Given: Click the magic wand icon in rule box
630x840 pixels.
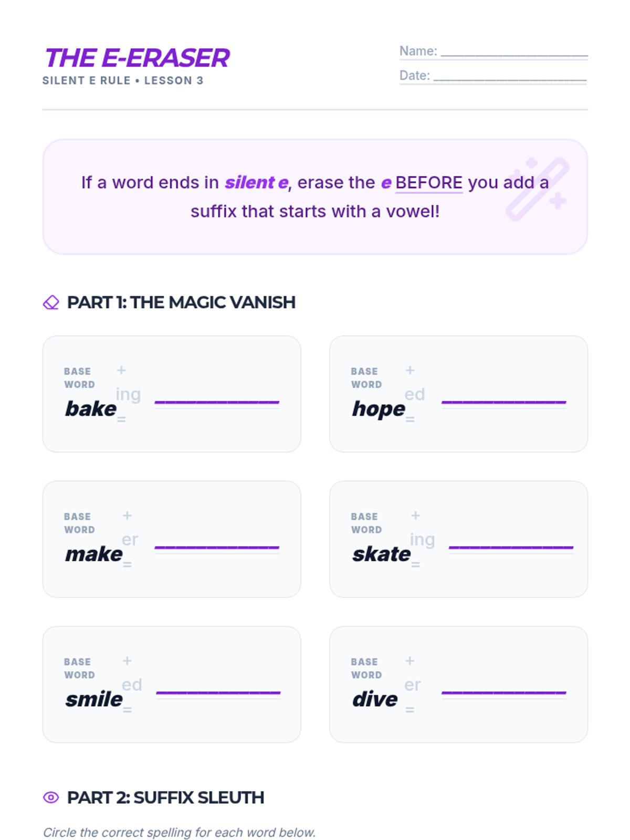Looking at the screenshot, I should (x=537, y=189).
